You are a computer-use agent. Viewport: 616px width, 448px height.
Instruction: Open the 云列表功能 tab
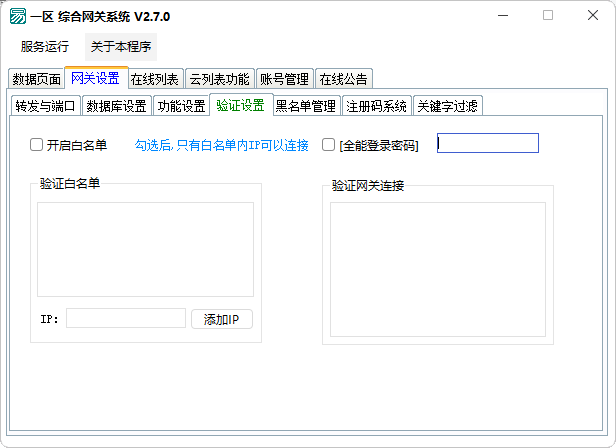(220, 79)
